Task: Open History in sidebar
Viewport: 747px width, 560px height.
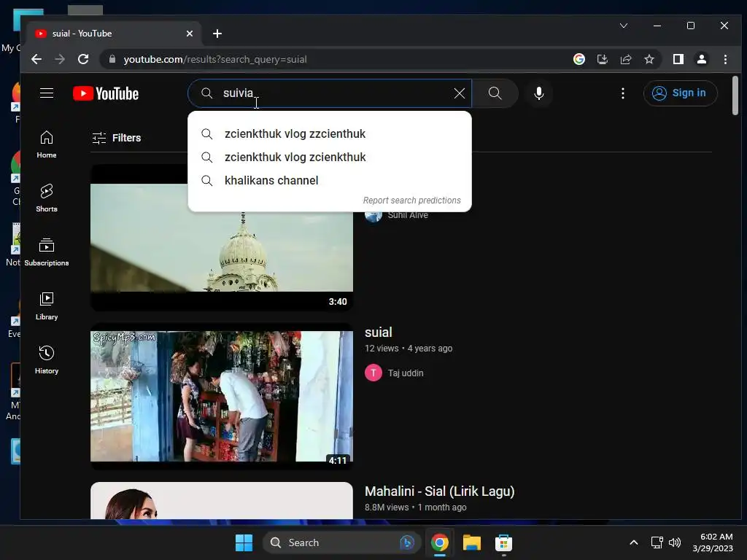Action: [x=47, y=360]
